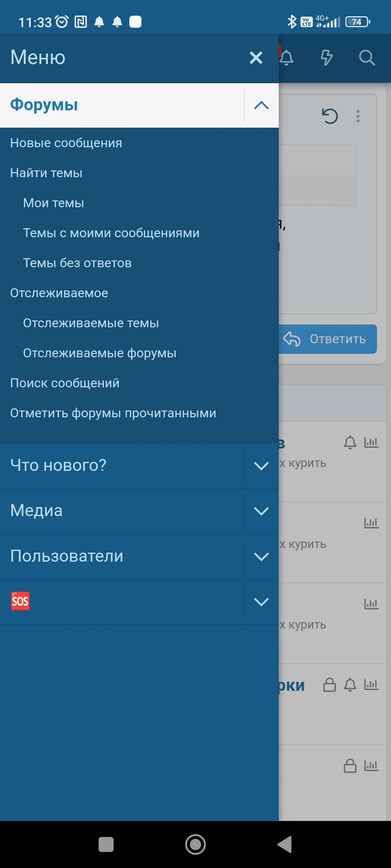Tap the battery indicator in status bar
Image resolution: width=391 pixels, height=868 pixels.
(358, 22)
